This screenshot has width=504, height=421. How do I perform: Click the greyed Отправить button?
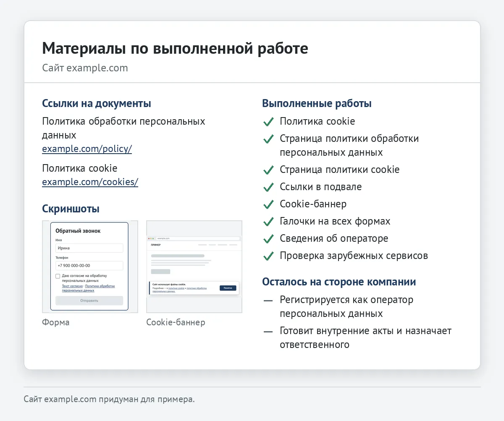89,301
